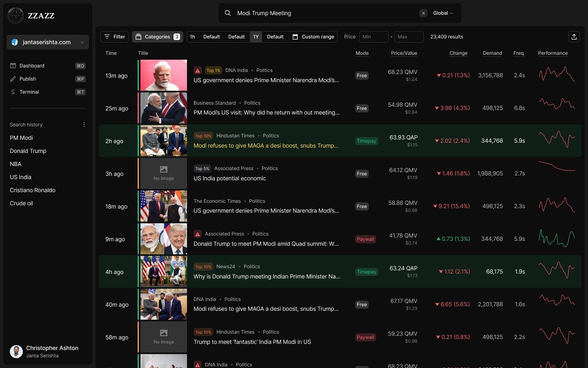588x368 pixels.
Task: Type a price in the Min field
Action: [374, 37]
